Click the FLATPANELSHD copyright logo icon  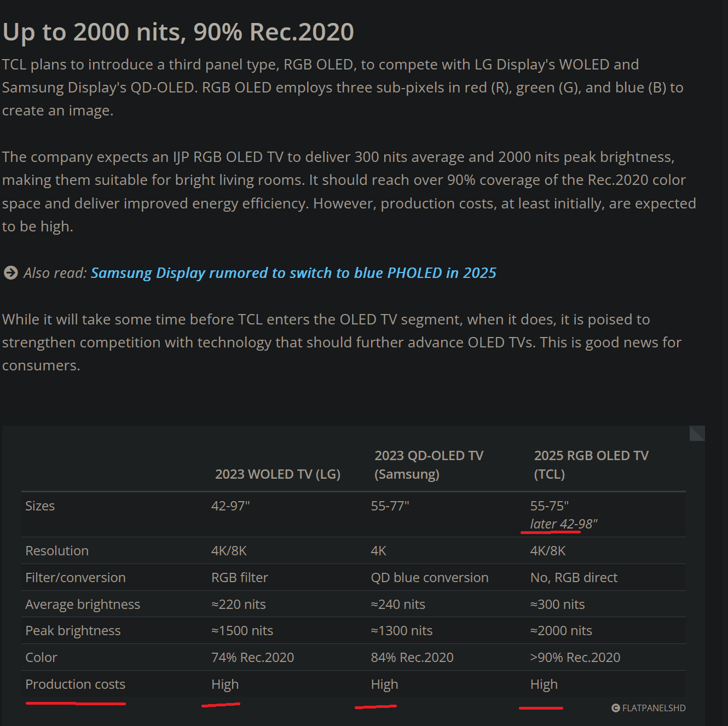[616, 708]
